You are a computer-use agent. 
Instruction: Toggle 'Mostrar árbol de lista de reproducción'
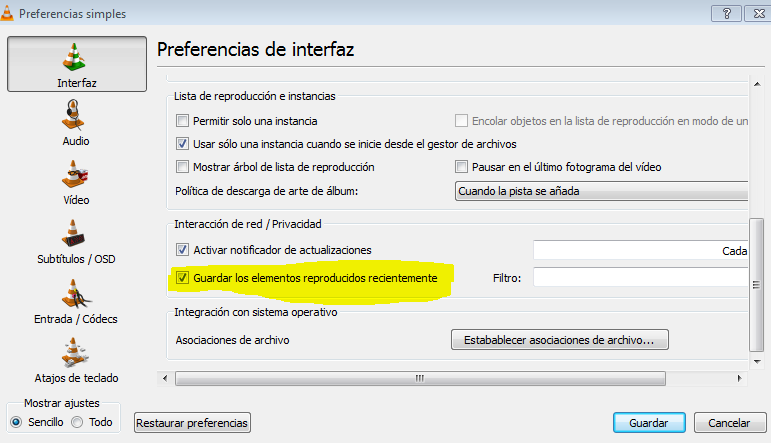tap(182, 167)
